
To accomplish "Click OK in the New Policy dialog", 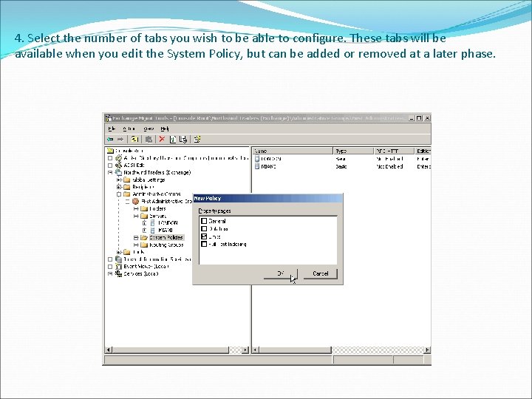I will (281, 273).
